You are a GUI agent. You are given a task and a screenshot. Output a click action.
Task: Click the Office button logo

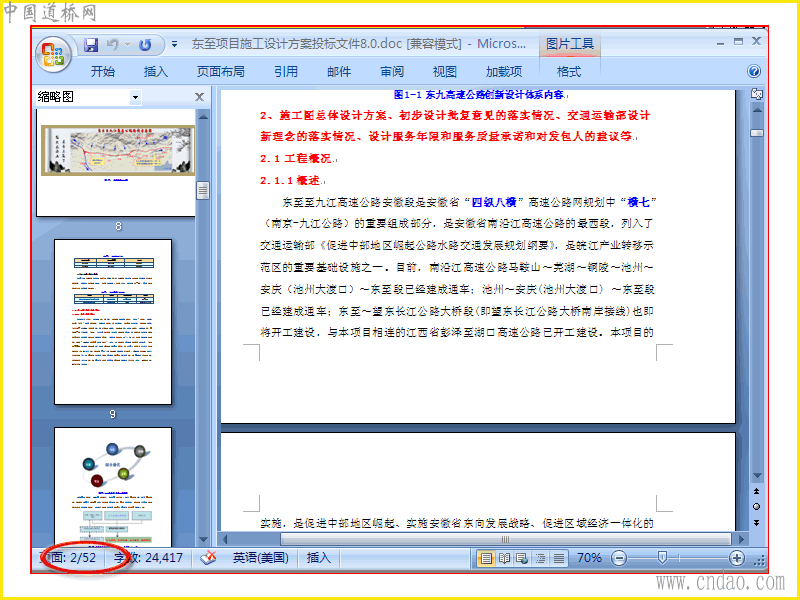(x=53, y=54)
